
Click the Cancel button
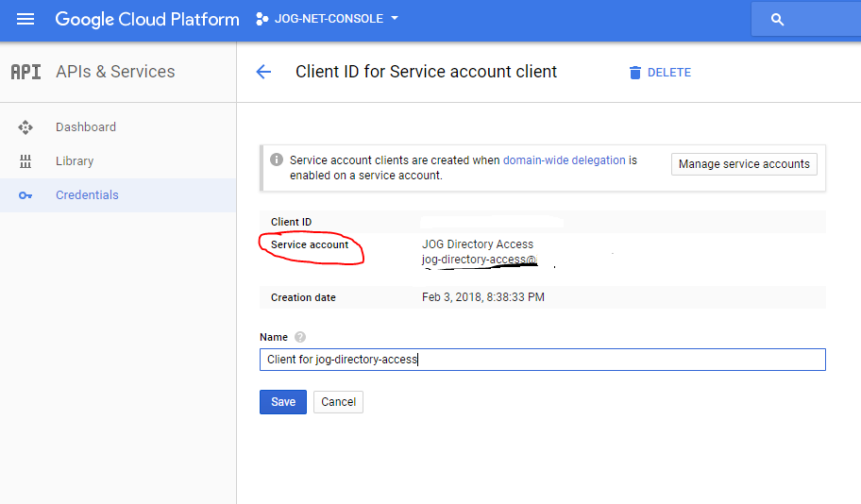click(x=338, y=402)
